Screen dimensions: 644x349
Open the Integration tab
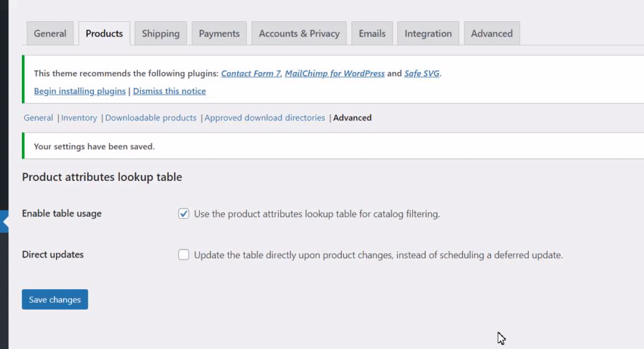click(x=428, y=33)
